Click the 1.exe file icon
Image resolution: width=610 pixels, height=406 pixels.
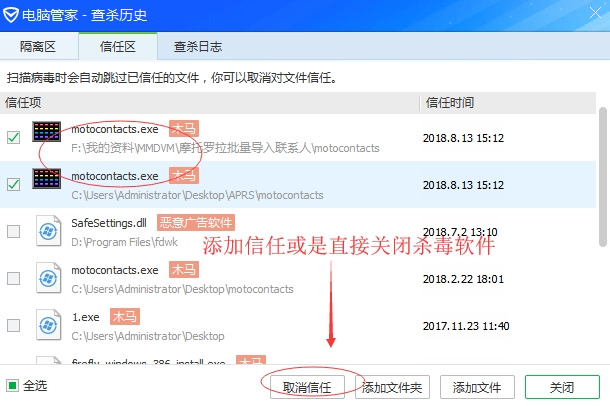(48, 325)
